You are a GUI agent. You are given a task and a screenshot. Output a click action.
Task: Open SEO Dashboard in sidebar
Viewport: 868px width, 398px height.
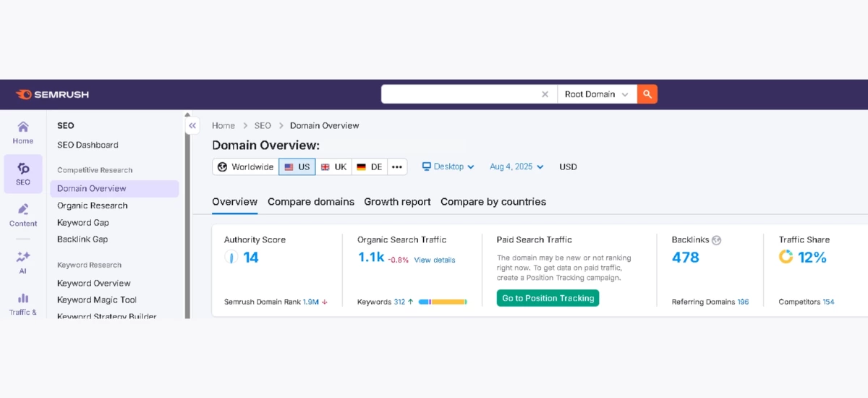click(x=88, y=145)
